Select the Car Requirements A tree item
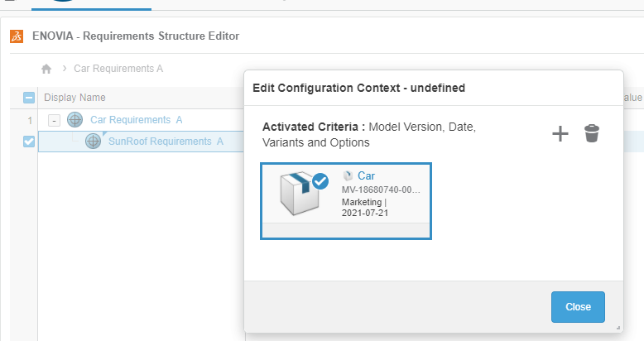This screenshot has height=341, width=644. pos(136,120)
